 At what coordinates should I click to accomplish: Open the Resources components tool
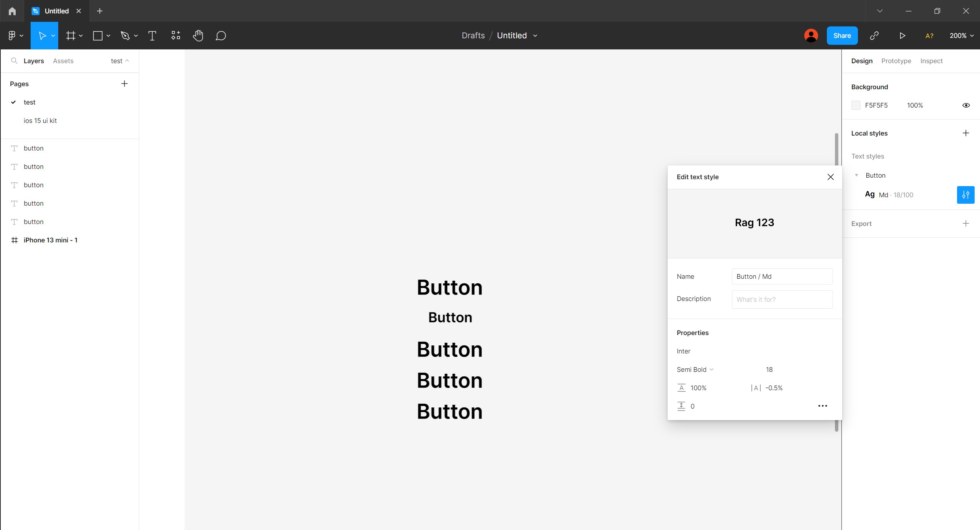[x=175, y=36]
